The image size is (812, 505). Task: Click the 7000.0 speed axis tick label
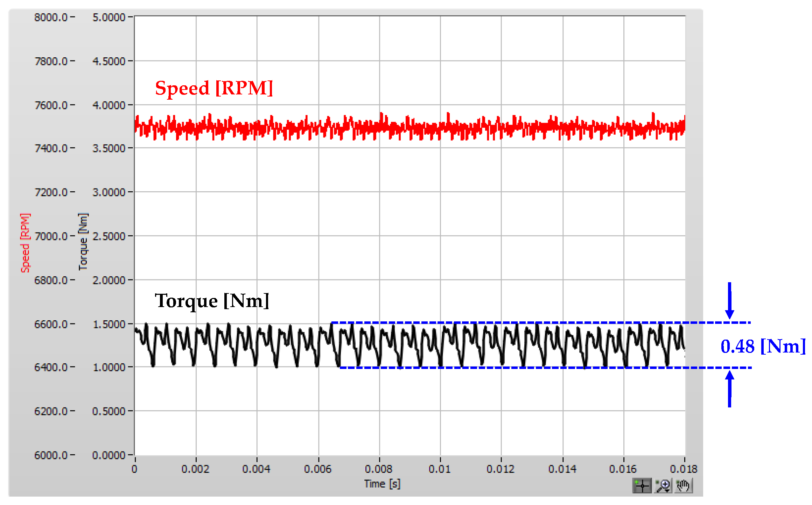tap(51, 236)
